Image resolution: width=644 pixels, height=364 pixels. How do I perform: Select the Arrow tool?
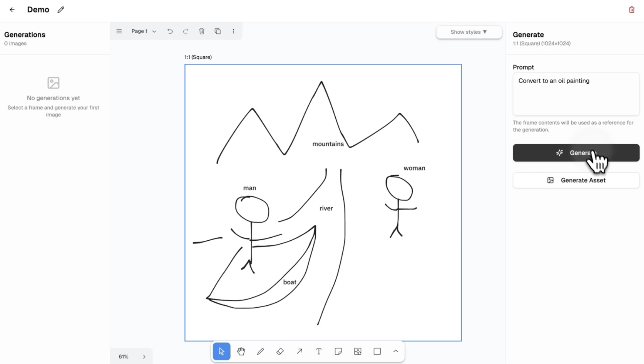(299, 351)
